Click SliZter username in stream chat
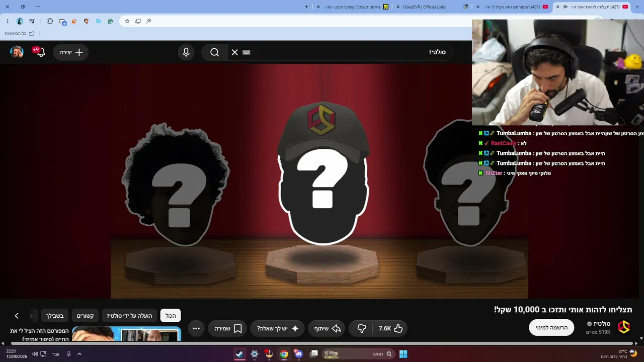 pos(494,173)
